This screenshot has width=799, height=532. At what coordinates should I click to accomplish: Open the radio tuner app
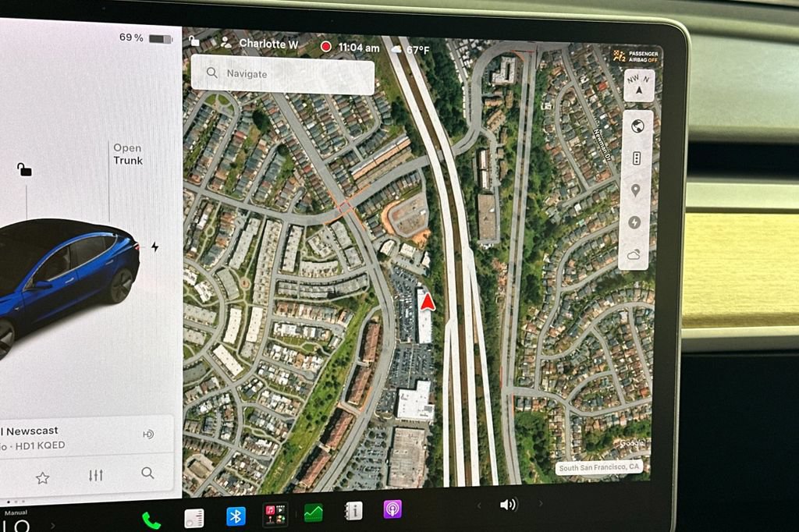point(194,518)
